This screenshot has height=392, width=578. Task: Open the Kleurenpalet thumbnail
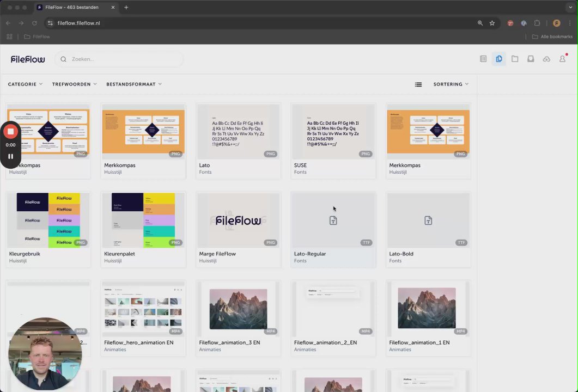click(143, 220)
